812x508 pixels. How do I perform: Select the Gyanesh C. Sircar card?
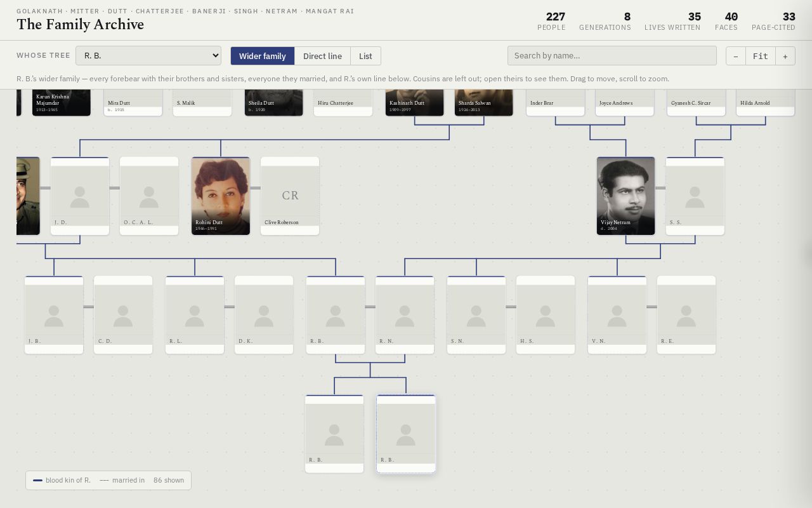[697, 103]
